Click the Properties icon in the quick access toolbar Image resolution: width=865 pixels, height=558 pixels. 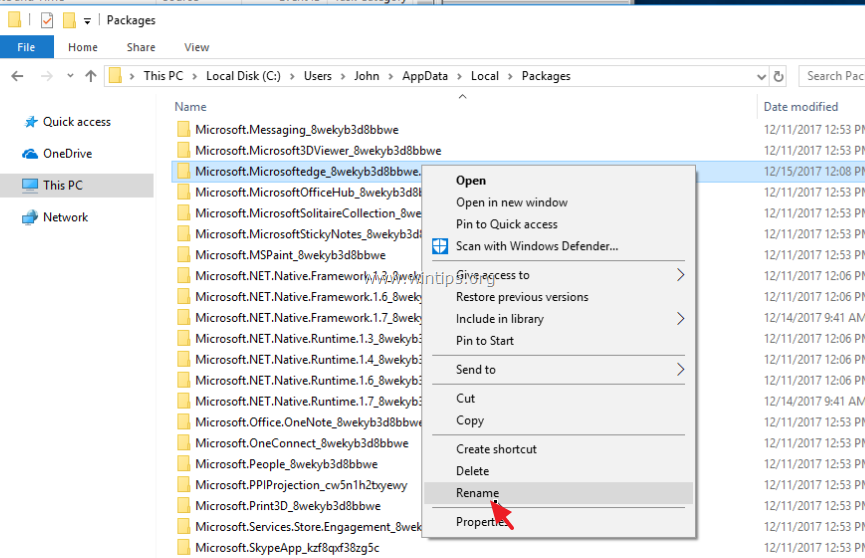pyautogui.click(x=47, y=20)
